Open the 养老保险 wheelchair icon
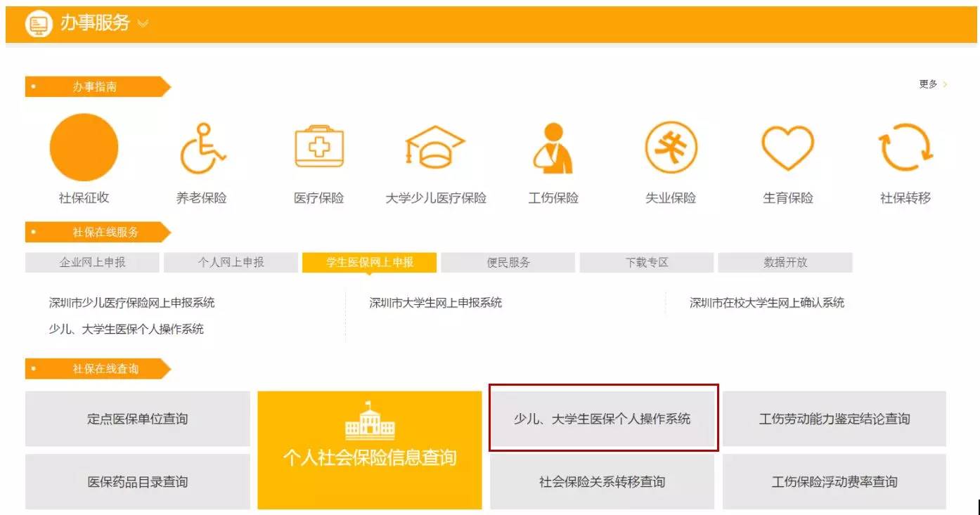Screen dimensions: 980x515 (202, 148)
